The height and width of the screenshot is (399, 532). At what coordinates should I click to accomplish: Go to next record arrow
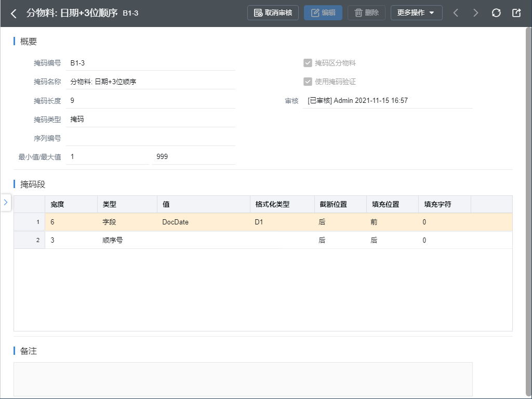pyautogui.click(x=476, y=13)
